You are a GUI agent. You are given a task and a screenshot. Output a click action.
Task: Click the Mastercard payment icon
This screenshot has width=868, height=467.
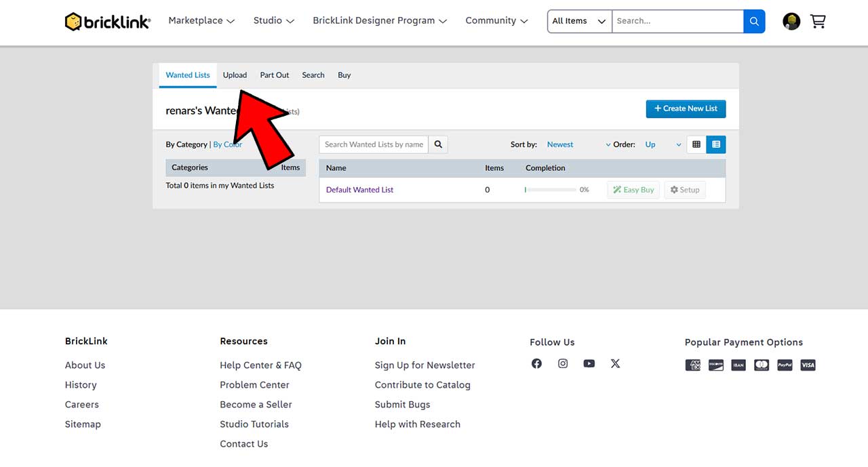point(762,365)
